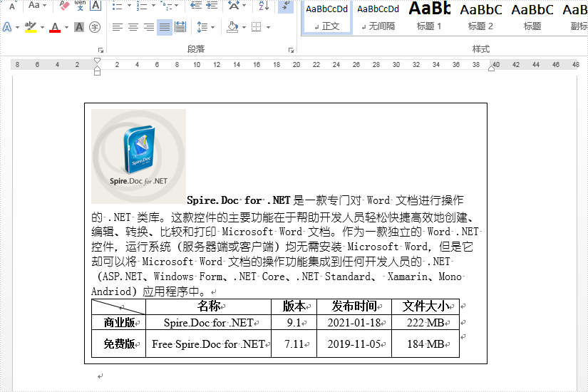Click the date cell '2019-11-05'
This screenshot has width=588, height=392.
coord(354,344)
